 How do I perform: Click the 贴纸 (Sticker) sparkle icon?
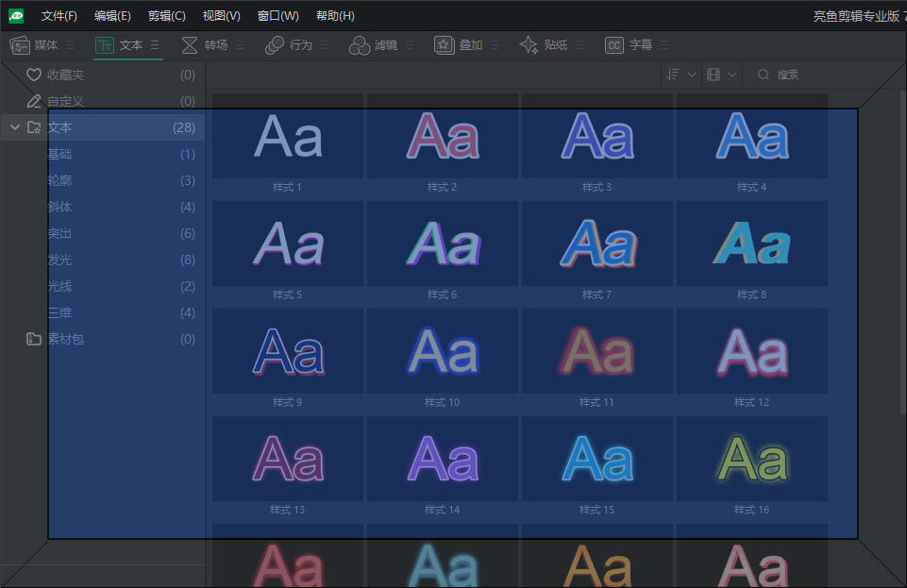[x=529, y=45]
